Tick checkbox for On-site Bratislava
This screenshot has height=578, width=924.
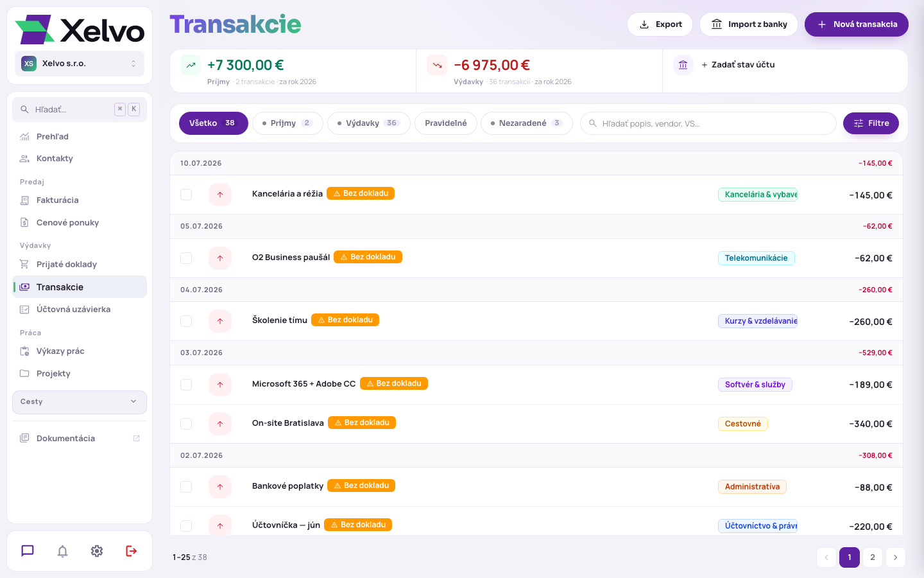coord(186,424)
